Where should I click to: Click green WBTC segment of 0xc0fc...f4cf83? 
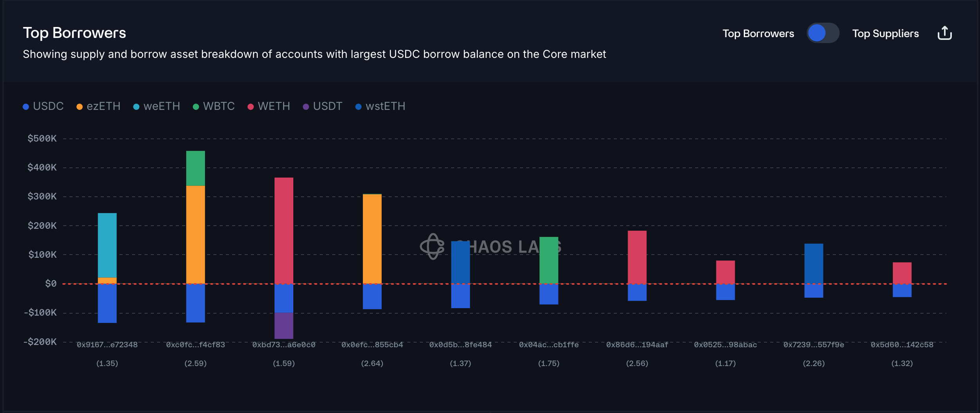196,168
